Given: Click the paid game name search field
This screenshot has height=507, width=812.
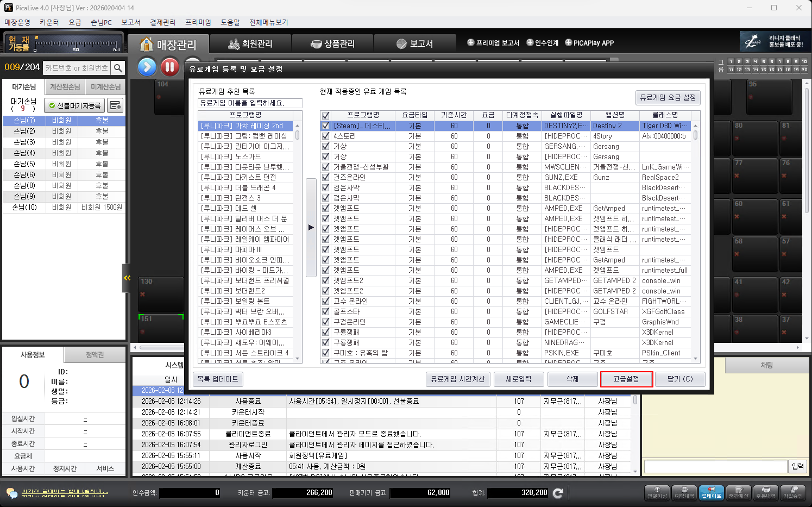Looking at the screenshot, I should 250,103.
